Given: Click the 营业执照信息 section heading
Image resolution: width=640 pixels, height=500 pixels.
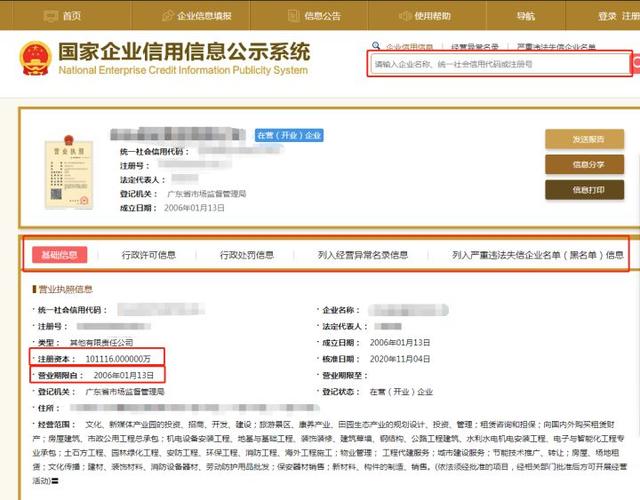Looking at the screenshot, I should [65, 289].
